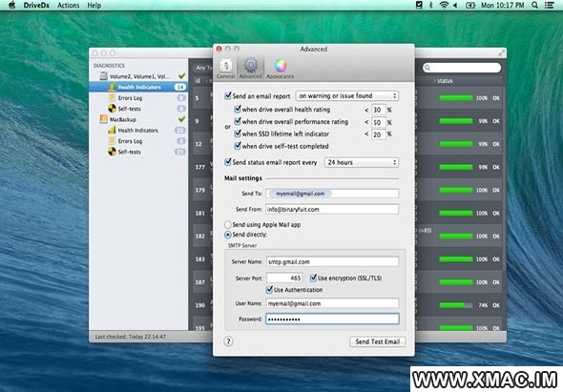This screenshot has width=563, height=392.
Task: Toggle Send status email report every checkbox
Action: [228, 162]
